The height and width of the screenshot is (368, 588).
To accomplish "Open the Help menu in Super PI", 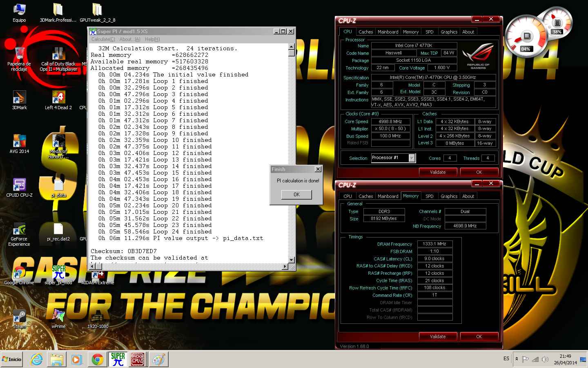I will pyautogui.click(x=152, y=39).
